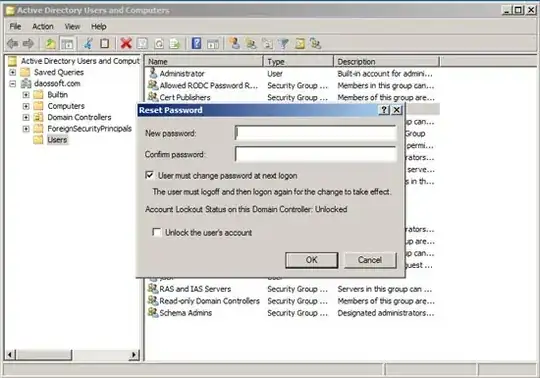Viewport: 540px width, 378px height.
Task: Click the Administrator user icon
Action: point(153,73)
